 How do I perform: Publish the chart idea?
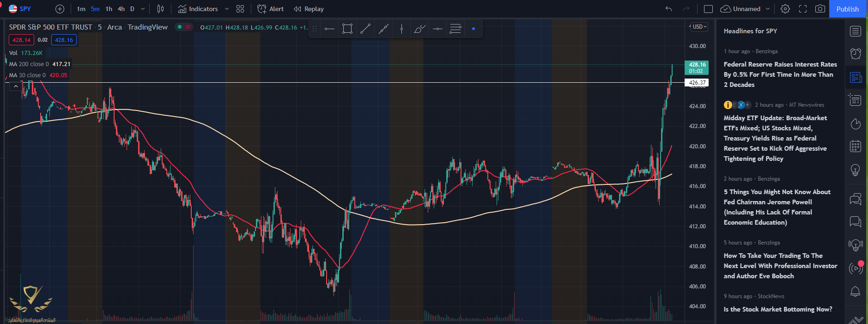coord(848,9)
